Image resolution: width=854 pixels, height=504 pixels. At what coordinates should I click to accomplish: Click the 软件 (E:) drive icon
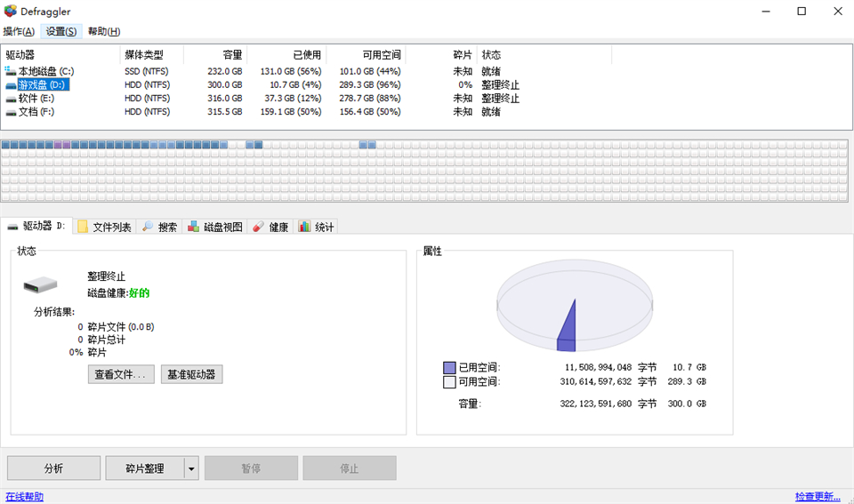(x=11, y=99)
